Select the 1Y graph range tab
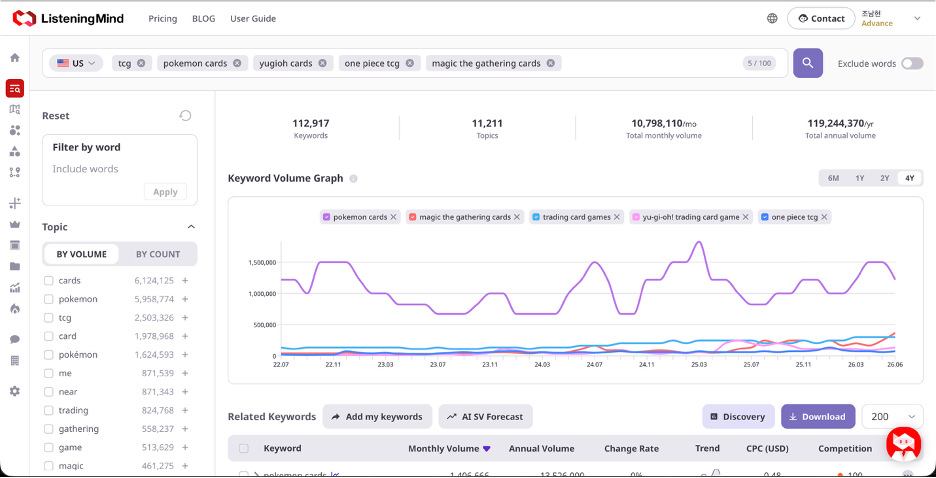The image size is (936, 478). [x=860, y=178]
